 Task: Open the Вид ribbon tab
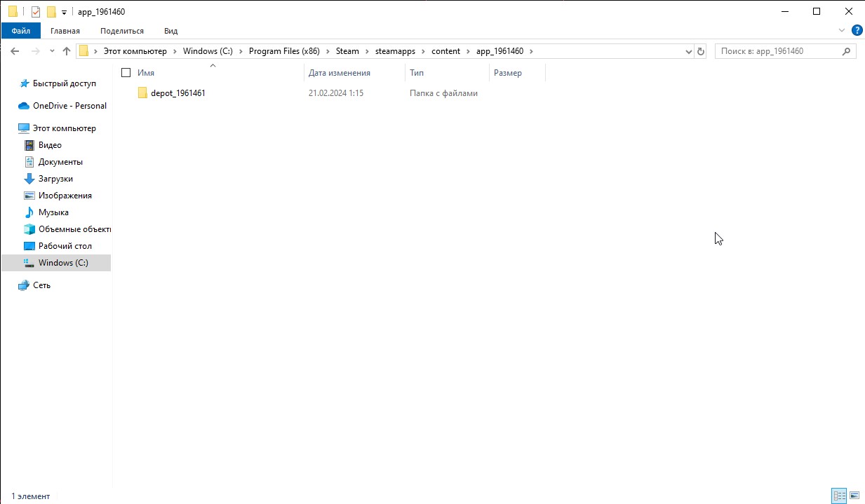tap(170, 31)
